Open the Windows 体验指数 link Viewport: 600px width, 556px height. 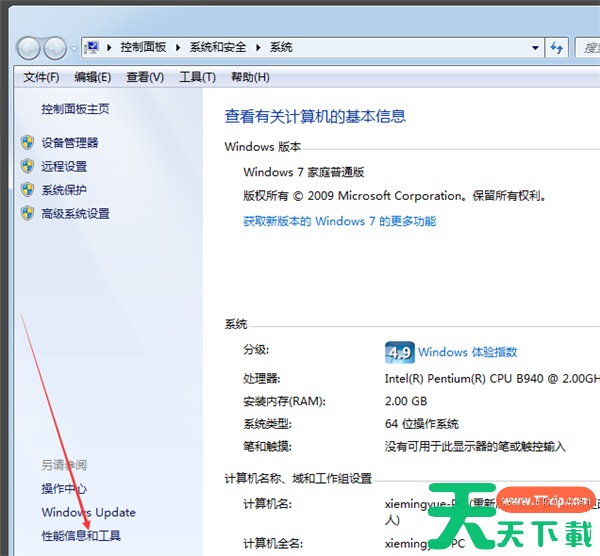point(468,352)
